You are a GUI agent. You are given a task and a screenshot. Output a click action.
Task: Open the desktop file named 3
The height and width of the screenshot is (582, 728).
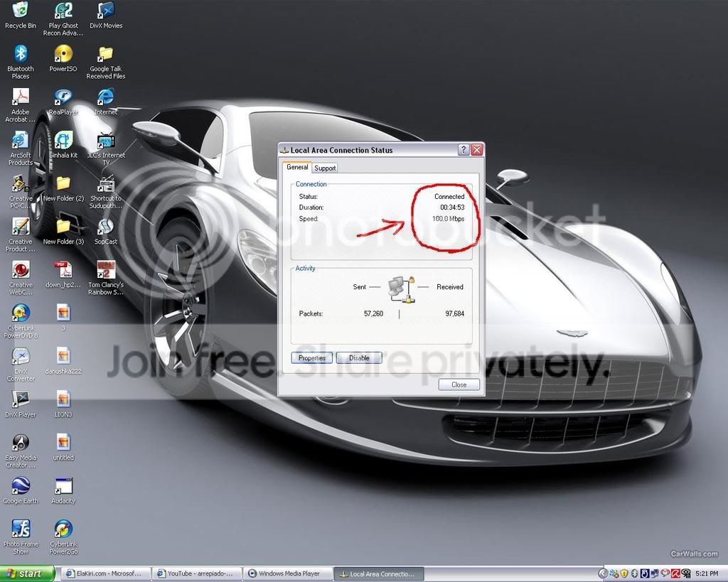click(x=63, y=318)
